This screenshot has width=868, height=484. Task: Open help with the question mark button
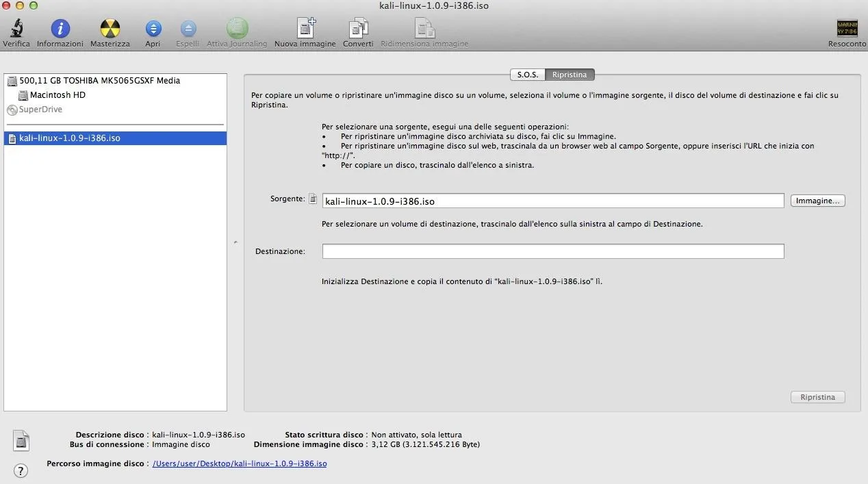pyautogui.click(x=21, y=470)
